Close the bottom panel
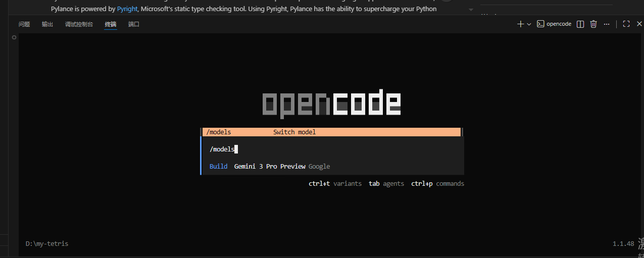This screenshot has width=644, height=258. (x=639, y=24)
